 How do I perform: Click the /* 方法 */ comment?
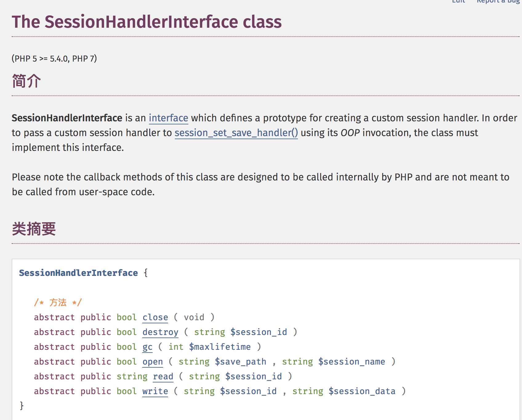coord(58,302)
